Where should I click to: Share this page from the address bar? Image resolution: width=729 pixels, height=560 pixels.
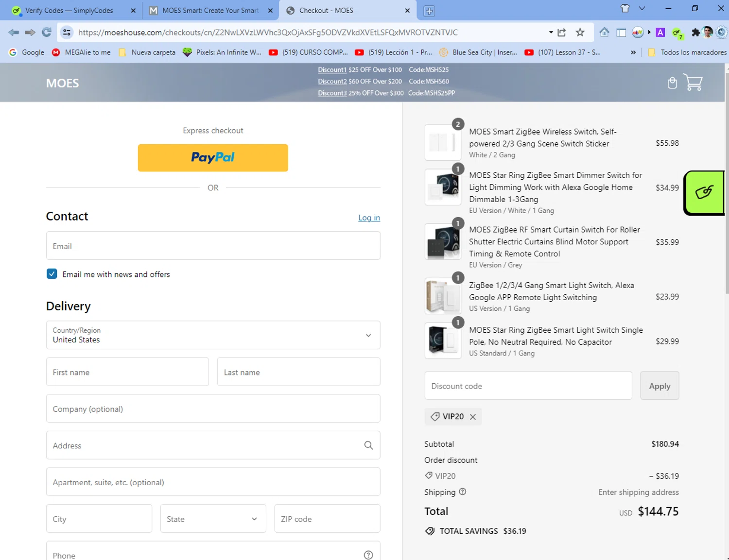point(562,33)
